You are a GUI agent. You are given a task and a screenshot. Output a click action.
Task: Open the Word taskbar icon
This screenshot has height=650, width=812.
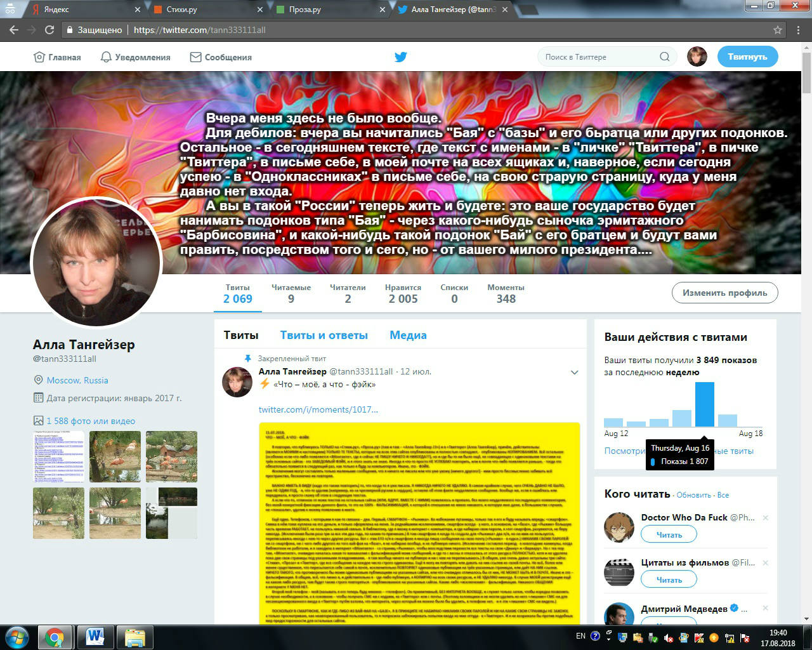point(95,637)
